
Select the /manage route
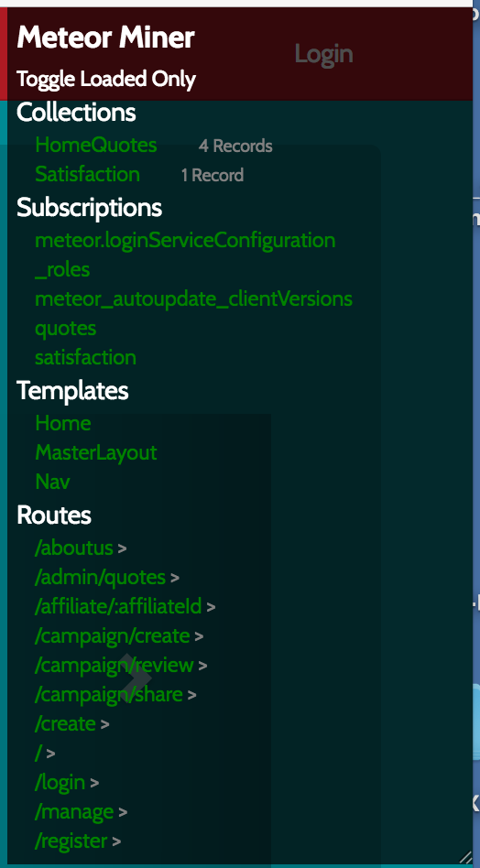(74, 812)
